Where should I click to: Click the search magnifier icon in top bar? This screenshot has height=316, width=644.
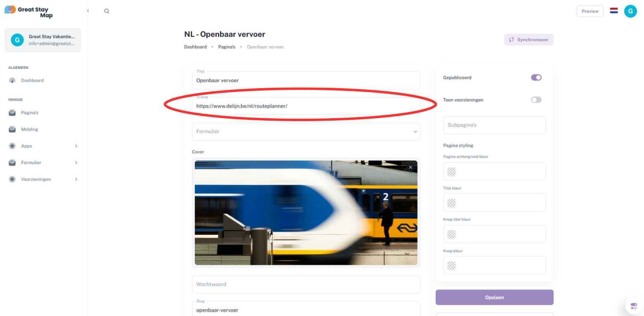click(106, 11)
